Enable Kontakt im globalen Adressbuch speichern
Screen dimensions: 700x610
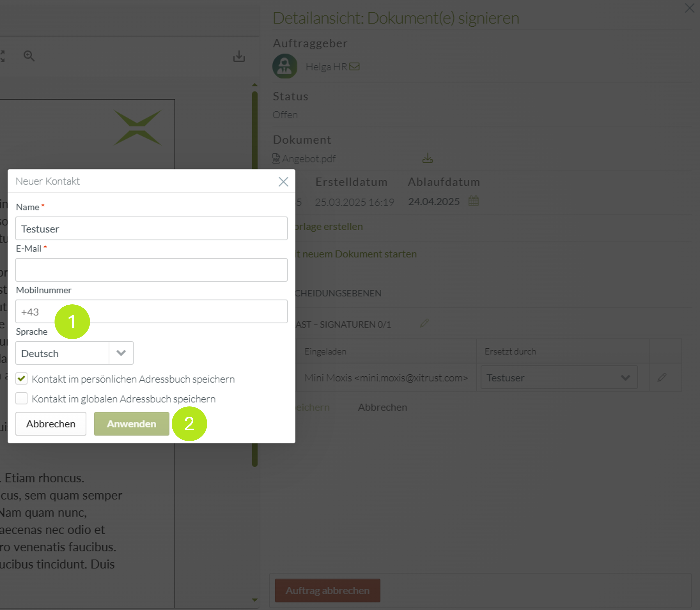(x=21, y=398)
